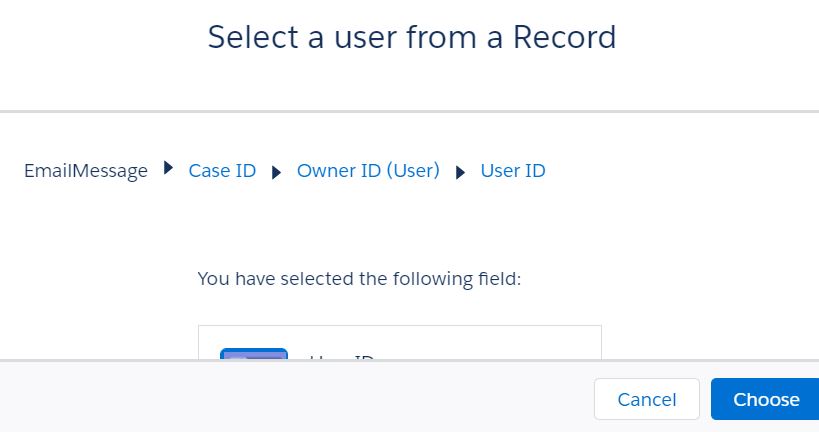Click the "You have selected the following field" text
The height and width of the screenshot is (432, 819).
tap(359, 279)
